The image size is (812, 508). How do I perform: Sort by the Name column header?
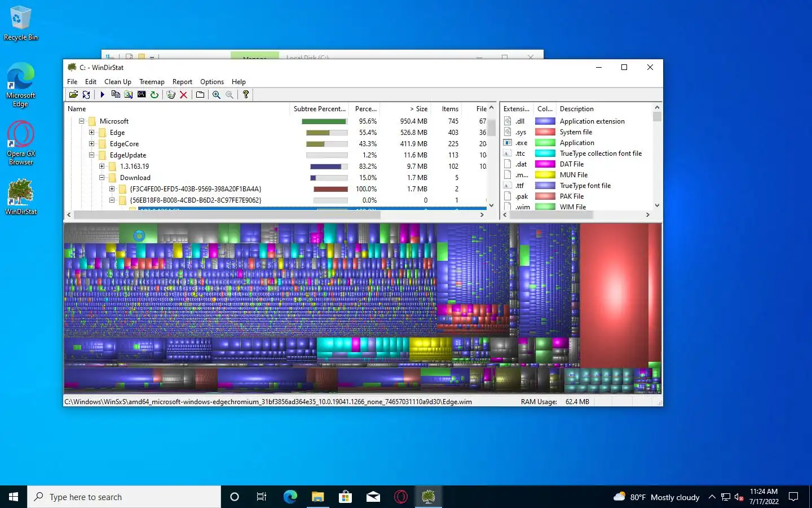pos(176,109)
